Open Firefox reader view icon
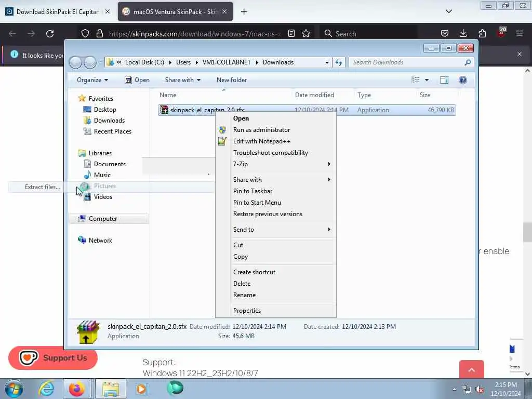Viewport: 532px width, 399px height. (x=291, y=33)
